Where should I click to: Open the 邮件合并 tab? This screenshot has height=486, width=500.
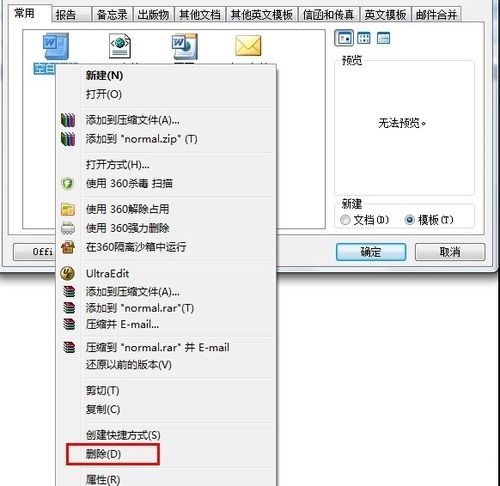click(x=436, y=15)
